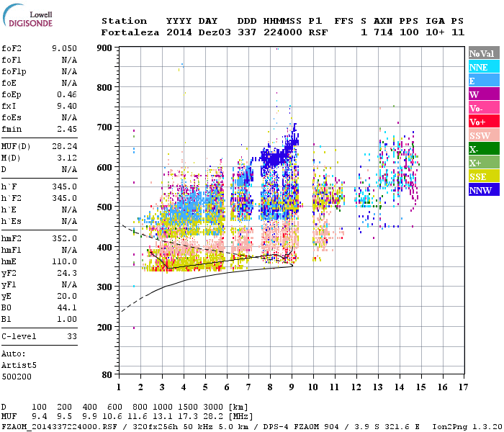This screenshot has width=504, height=432.
Task: Click the Fortaleza station name
Action: (x=130, y=32)
